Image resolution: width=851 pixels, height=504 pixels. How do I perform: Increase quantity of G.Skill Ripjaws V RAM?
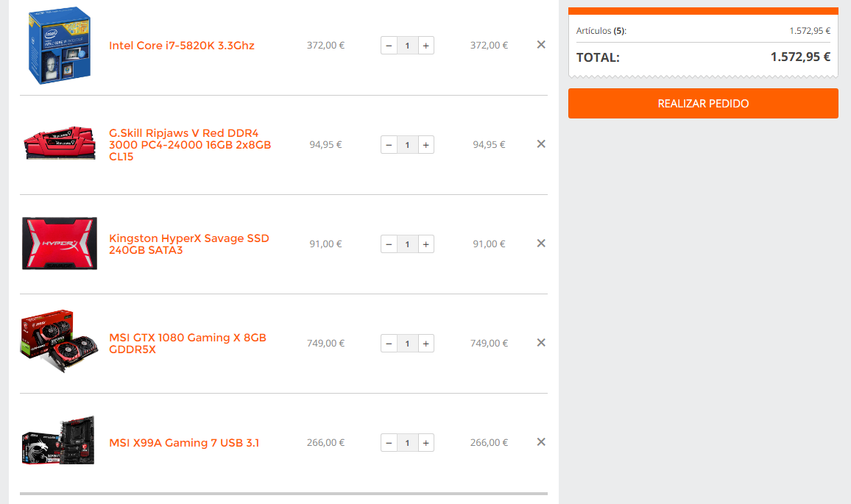pyautogui.click(x=426, y=145)
